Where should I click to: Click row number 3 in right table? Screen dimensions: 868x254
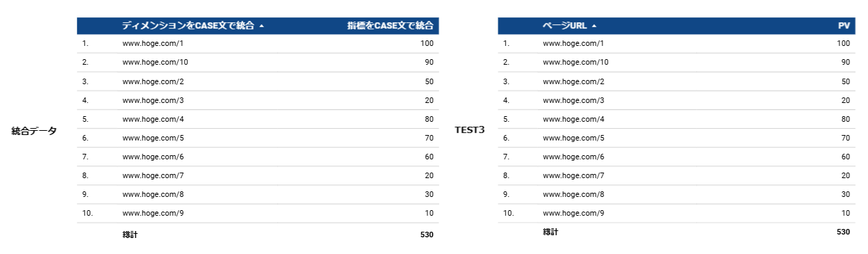point(505,81)
